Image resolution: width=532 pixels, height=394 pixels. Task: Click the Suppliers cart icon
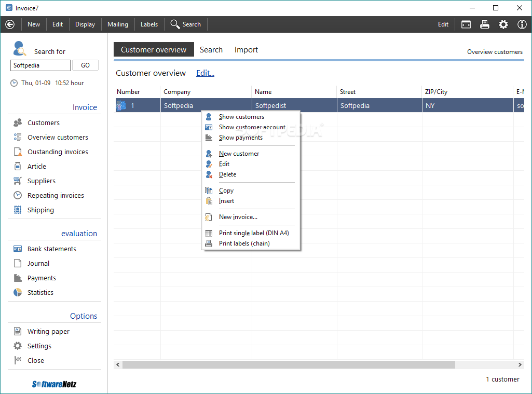coord(18,181)
